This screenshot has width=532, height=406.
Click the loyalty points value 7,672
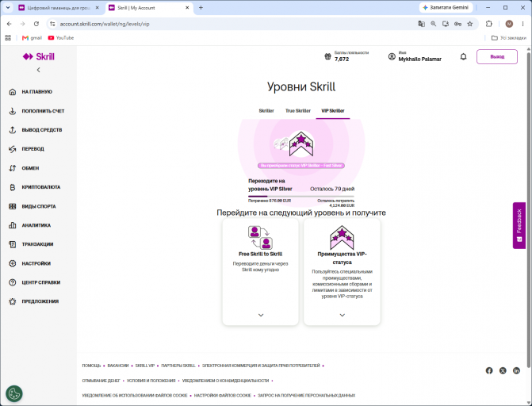coord(342,59)
